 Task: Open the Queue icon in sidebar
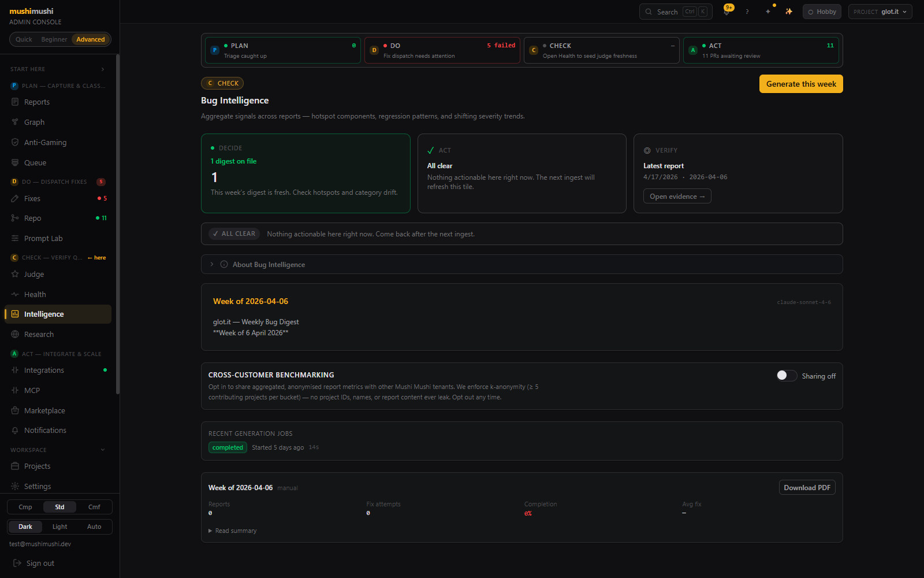[x=15, y=162]
